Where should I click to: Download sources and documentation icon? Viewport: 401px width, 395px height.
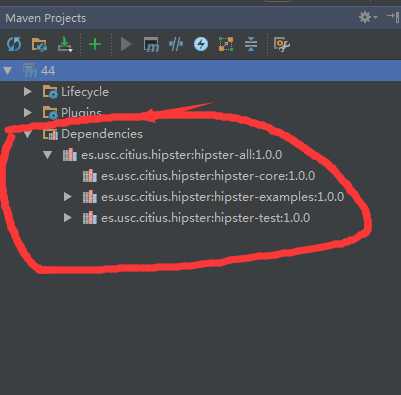click(x=65, y=44)
